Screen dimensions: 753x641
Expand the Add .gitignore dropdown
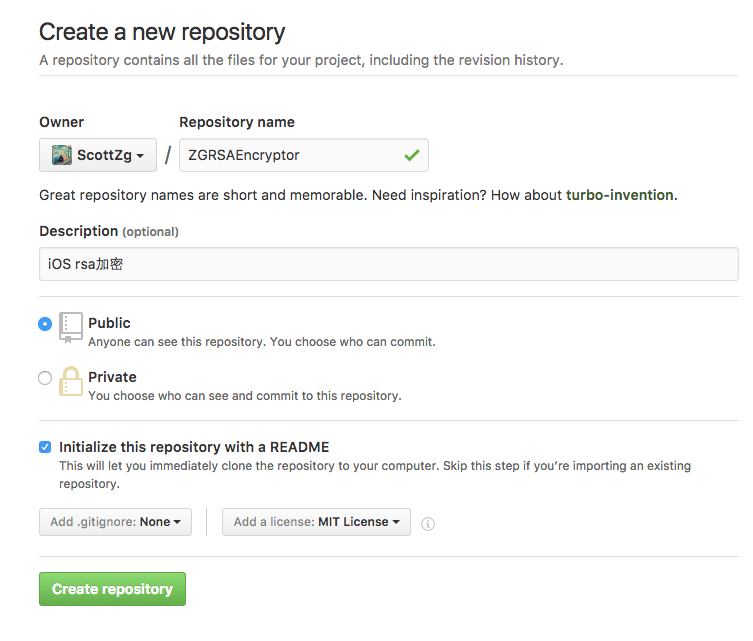(x=115, y=522)
